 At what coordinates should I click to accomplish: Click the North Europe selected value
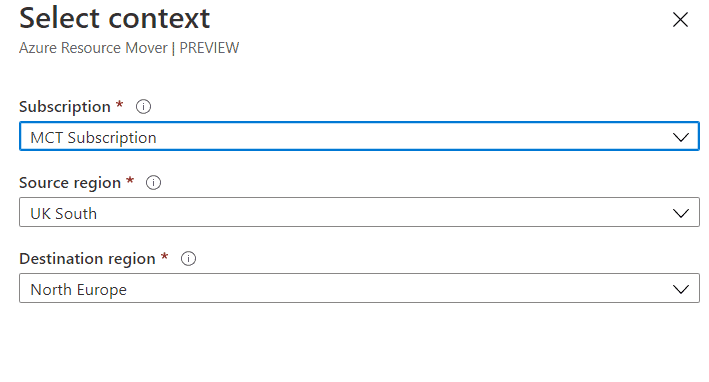(x=78, y=289)
